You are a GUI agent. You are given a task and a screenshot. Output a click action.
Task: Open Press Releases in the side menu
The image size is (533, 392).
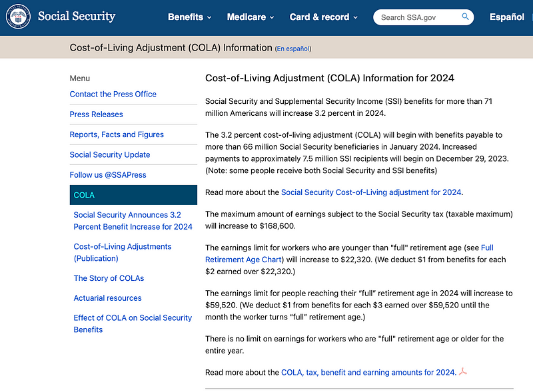[x=96, y=114]
